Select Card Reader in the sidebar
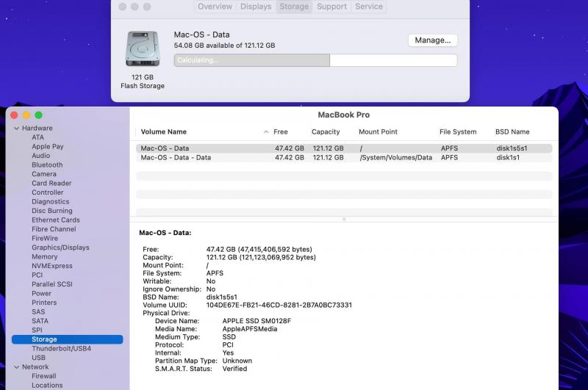The height and width of the screenshot is (390, 588). tap(51, 183)
